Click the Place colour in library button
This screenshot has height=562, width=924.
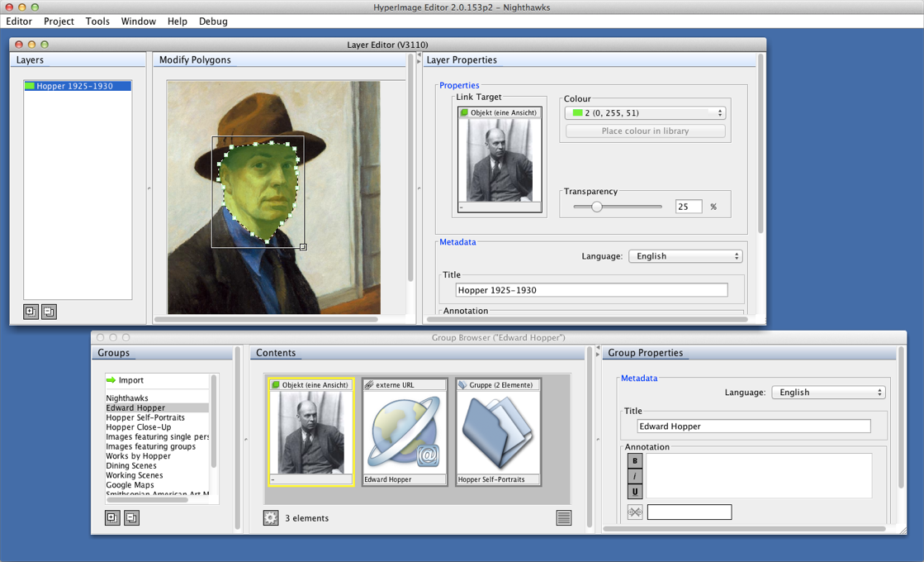tap(645, 131)
